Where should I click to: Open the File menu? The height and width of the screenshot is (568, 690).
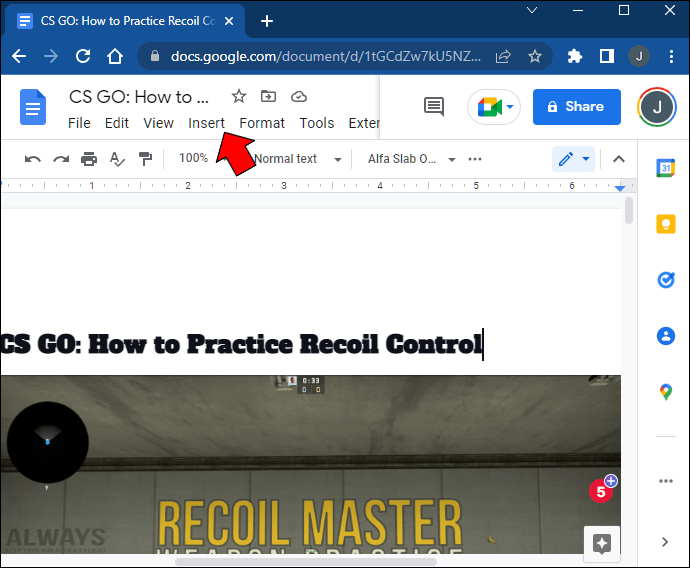tap(79, 123)
